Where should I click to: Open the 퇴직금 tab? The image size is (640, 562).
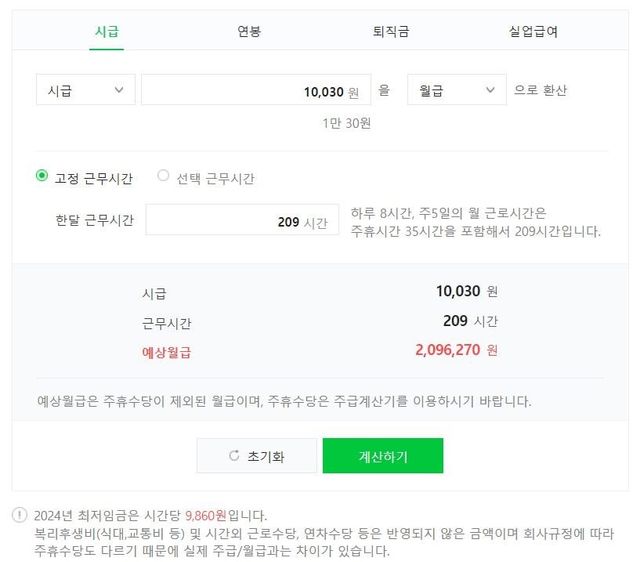[x=390, y=31]
